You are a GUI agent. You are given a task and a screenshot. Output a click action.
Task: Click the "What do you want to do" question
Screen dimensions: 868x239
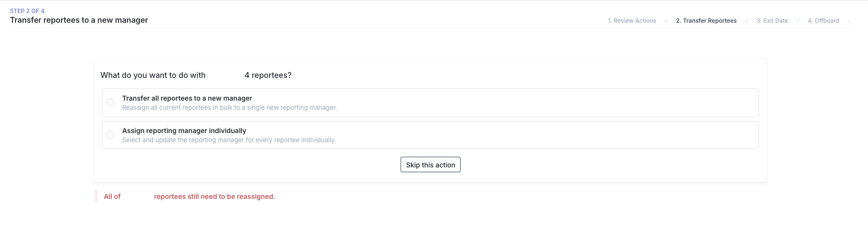[x=153, y=75]
